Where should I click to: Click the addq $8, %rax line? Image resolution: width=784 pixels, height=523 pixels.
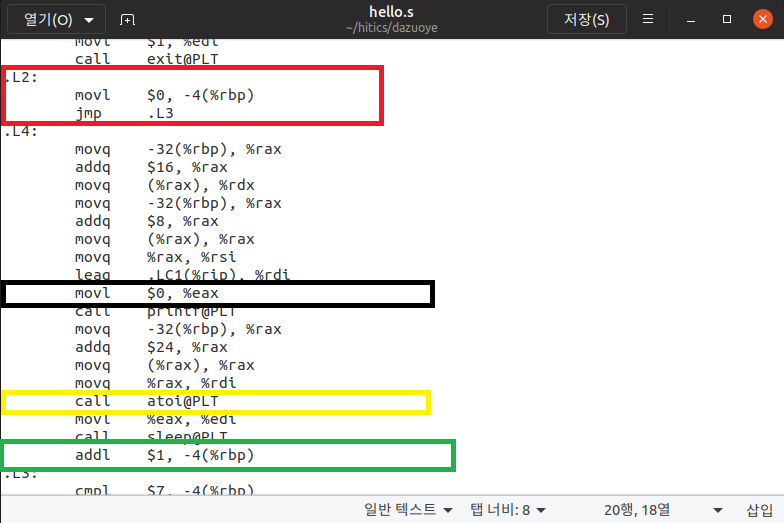point(146,221)
